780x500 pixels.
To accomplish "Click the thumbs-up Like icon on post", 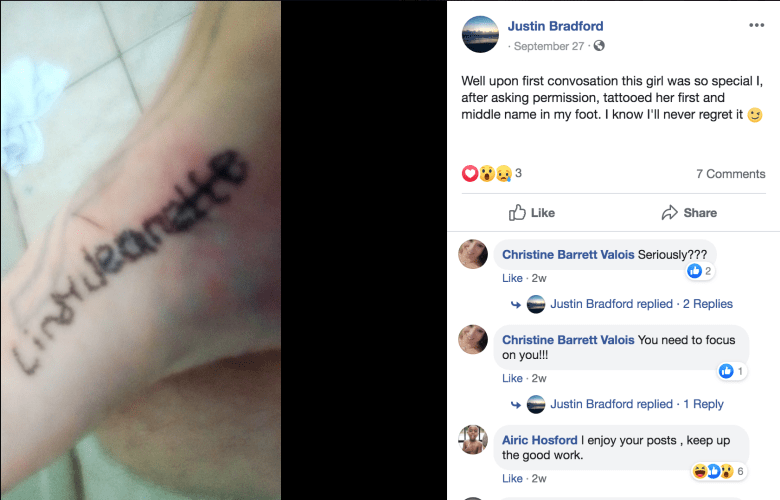I will click(x=517, y=212).
